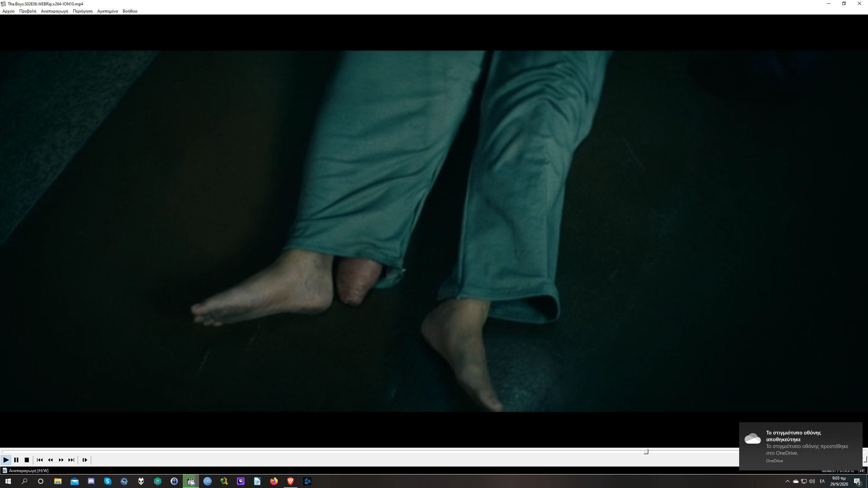Viewport: 868px width, 488px height.
Task: Open the headset app icon in taskbar
Action: [124, 481]
